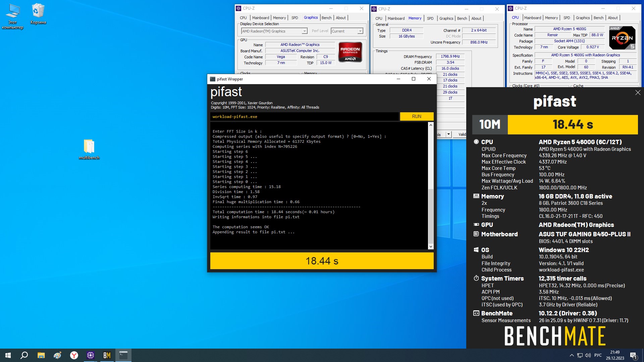
Task: Open Yandex browser from taskbar
Action: (74, 355)
